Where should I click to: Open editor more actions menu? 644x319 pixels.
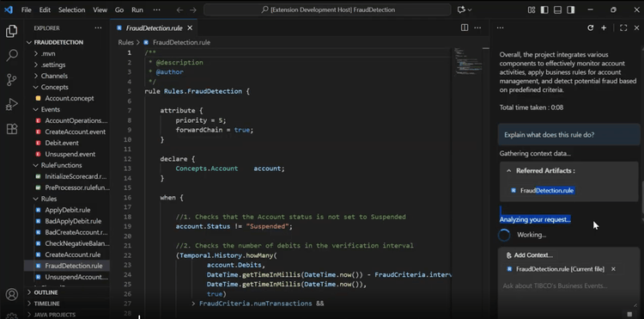tap(477, 28)
